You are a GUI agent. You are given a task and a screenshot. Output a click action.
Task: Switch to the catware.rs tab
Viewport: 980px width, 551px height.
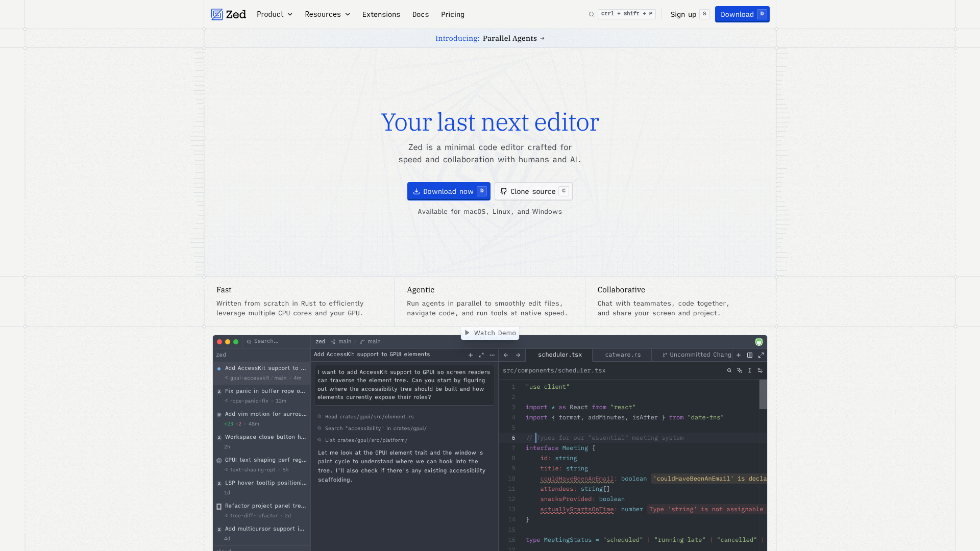pos(623,355)
